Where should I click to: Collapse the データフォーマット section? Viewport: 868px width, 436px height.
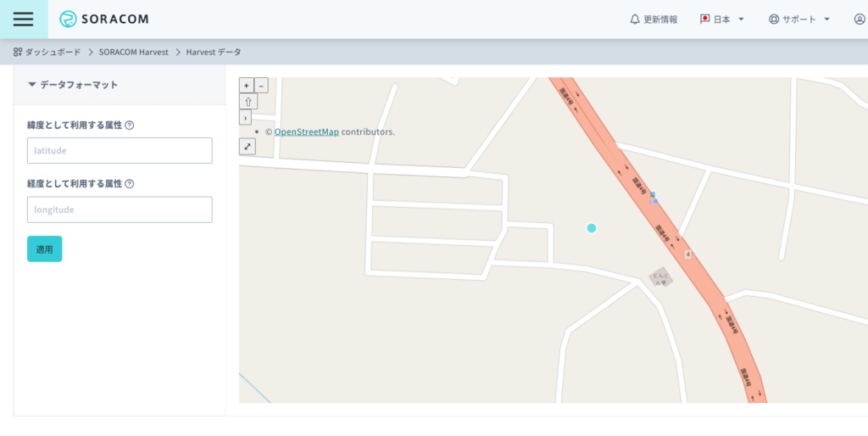coord(73,85)
